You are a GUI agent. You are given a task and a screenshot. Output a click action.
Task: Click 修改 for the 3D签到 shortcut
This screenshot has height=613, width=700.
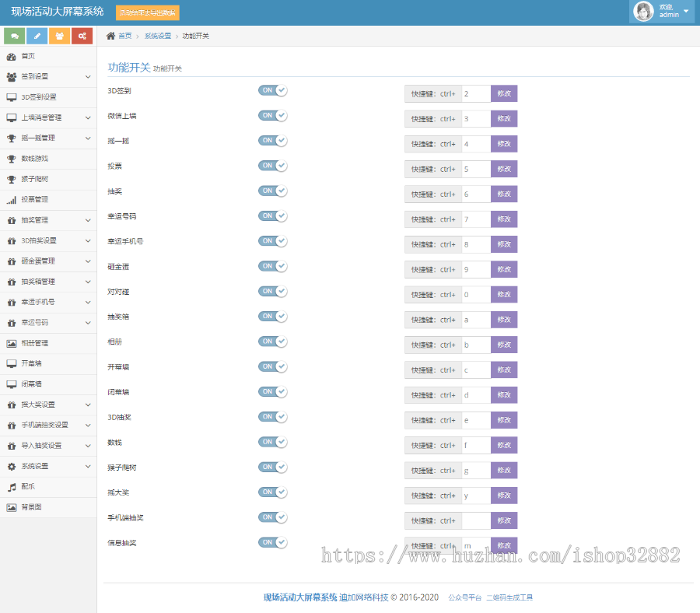[504, 93]
